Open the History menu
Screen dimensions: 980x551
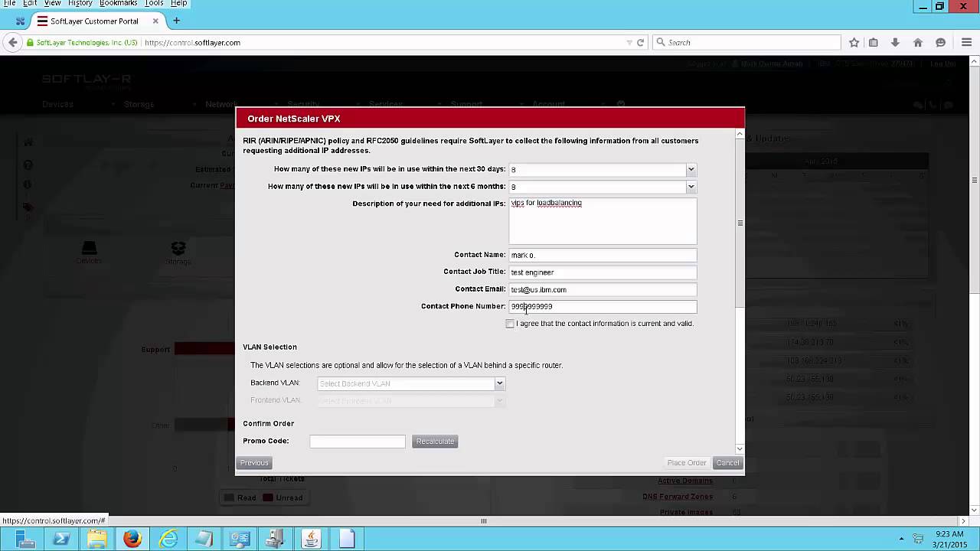click(80, 3)
